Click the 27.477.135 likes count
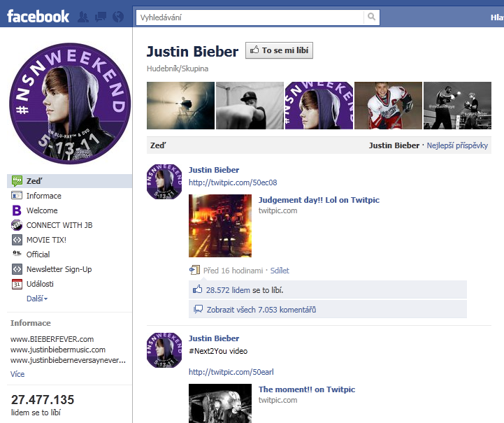The height and width of the screenshot is (423, 504). click(43, 400)
